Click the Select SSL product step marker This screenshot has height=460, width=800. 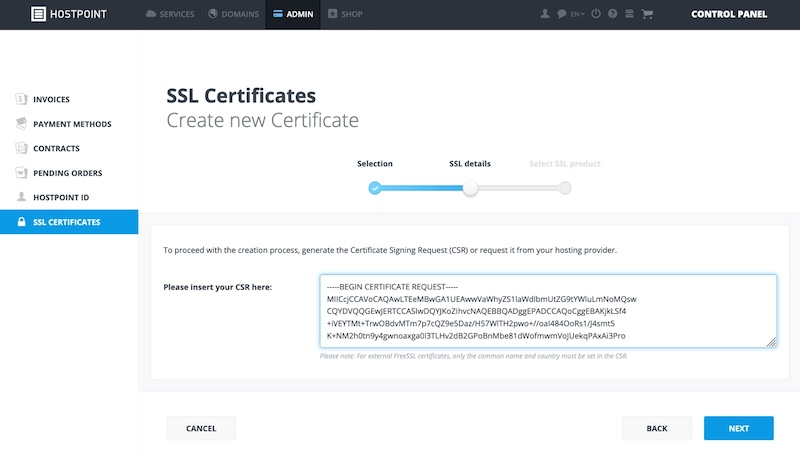click(564, 188)
